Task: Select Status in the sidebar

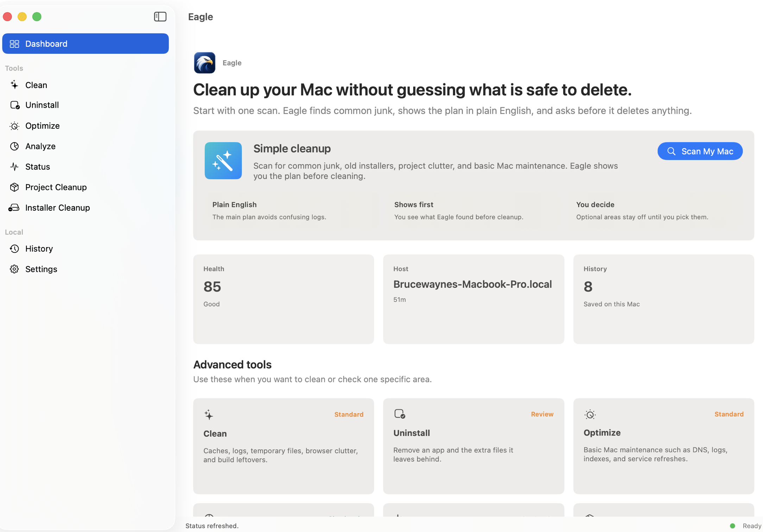Action: point(86,166)
